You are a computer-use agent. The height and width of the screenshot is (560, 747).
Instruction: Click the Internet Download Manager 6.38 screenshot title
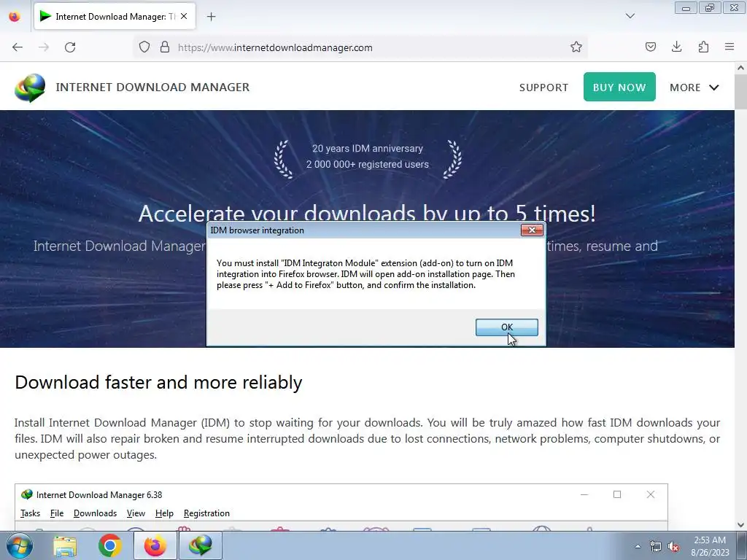click(x=99, y=495)
